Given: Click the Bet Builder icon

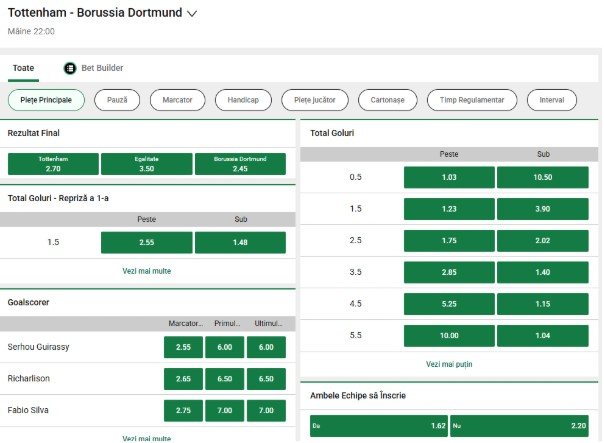Looking at the screenshot, I should click(70, 68).
